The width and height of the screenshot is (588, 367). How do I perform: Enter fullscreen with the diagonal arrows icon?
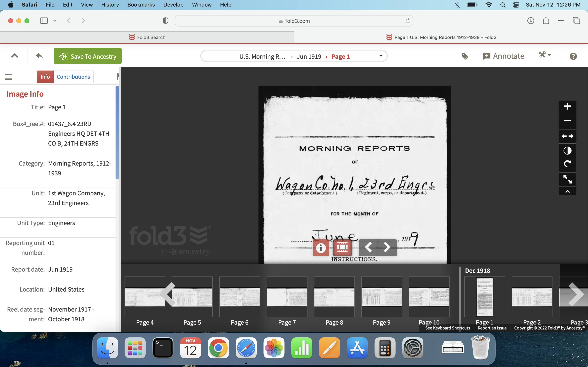point(567,179)
